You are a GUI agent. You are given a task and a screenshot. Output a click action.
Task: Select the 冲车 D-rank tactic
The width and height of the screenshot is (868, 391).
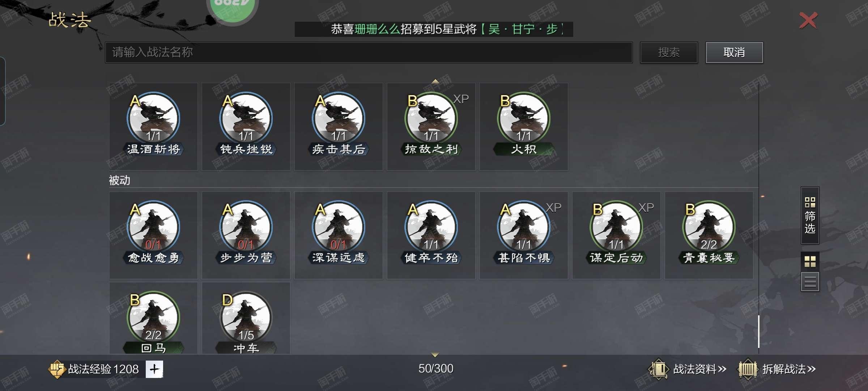(x=246, y=318)
